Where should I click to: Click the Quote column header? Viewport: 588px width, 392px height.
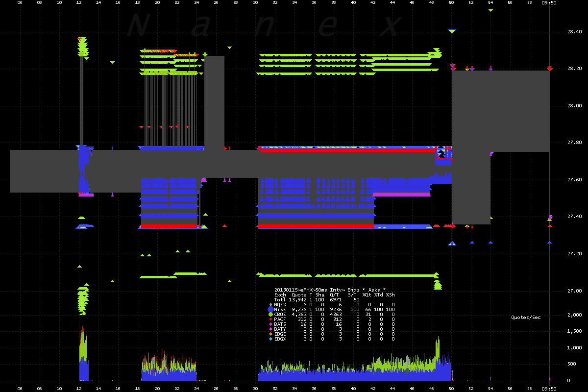click(x=299, y=295)
